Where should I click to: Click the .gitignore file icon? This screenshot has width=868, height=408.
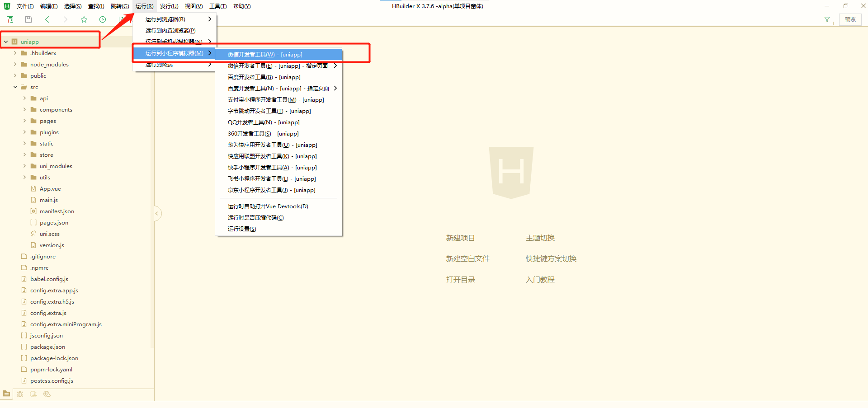coord(24,257)
